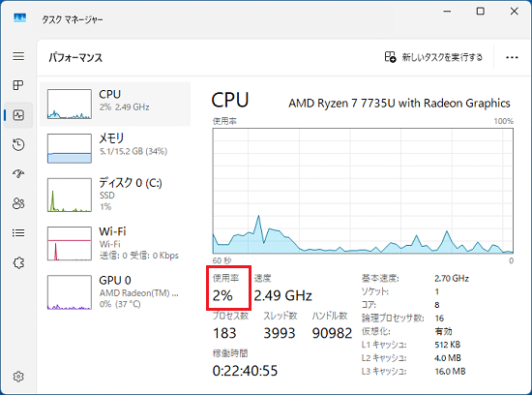Select メモリ in the resource list

[x=115, y=148]
